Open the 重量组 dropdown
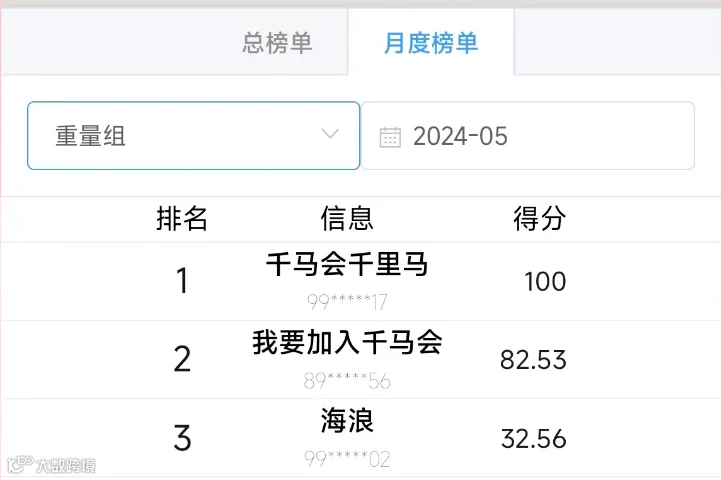Image resolution: width=721 pixels, height=480 pixels. click(194, 136)
